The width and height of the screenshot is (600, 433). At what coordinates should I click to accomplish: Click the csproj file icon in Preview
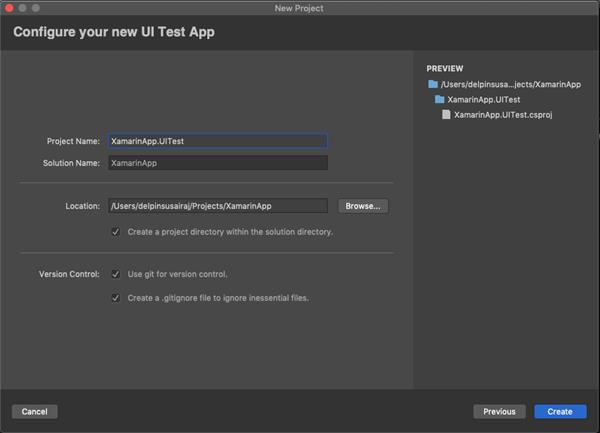click(446, 115)
